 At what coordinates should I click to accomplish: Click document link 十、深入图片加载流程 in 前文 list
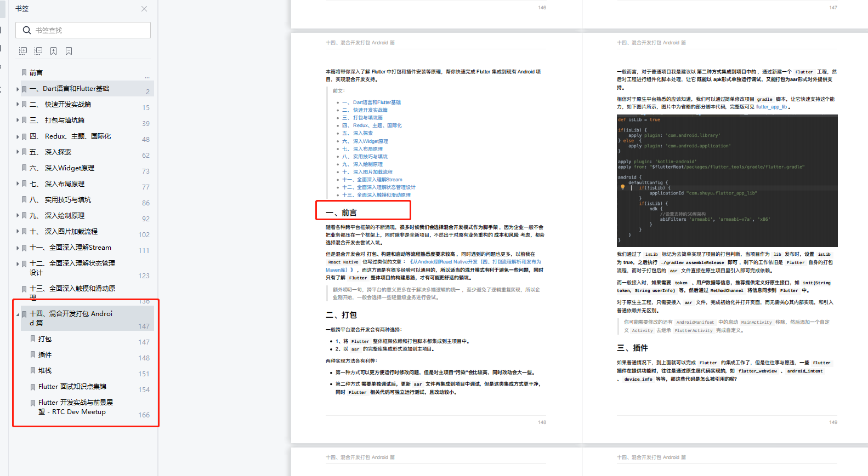click(367, 172)
